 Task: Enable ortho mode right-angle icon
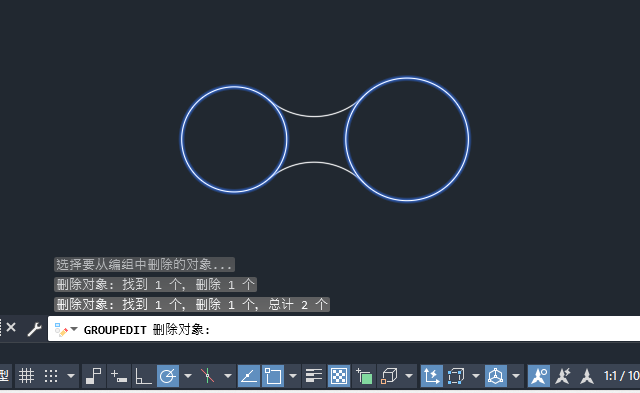tap(143, 375)
